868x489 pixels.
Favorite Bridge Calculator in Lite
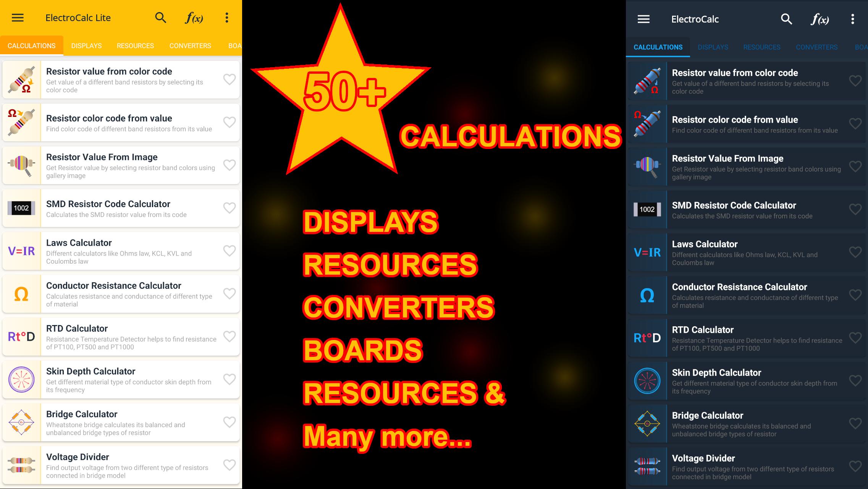tap(229, 422)
